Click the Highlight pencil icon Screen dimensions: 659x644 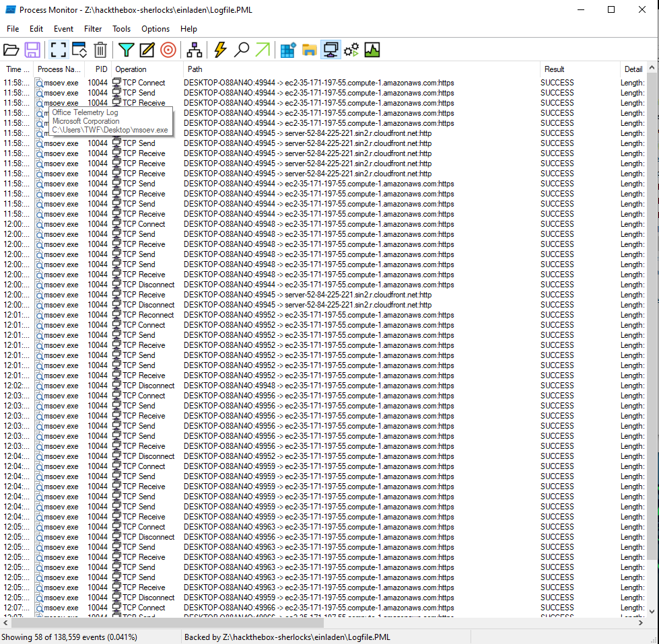147,50
